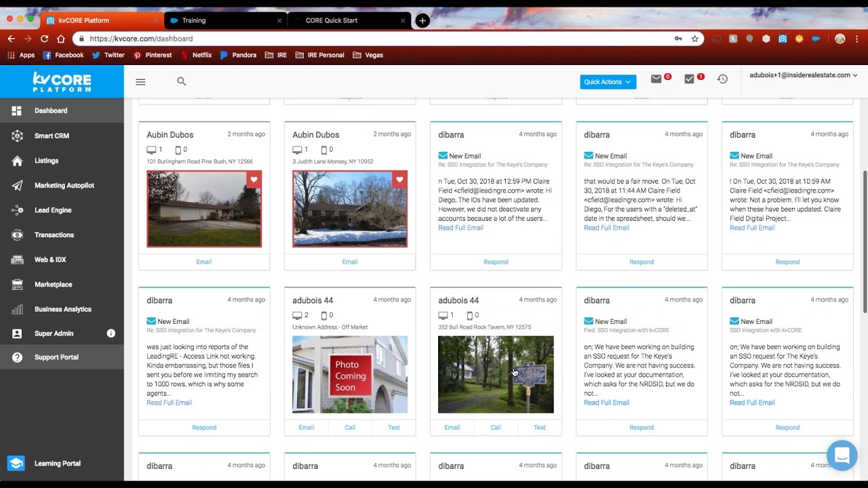This screenshot has height=488, width=868.
Task: Click the history clock icon
Action: (x=722, y=79)
